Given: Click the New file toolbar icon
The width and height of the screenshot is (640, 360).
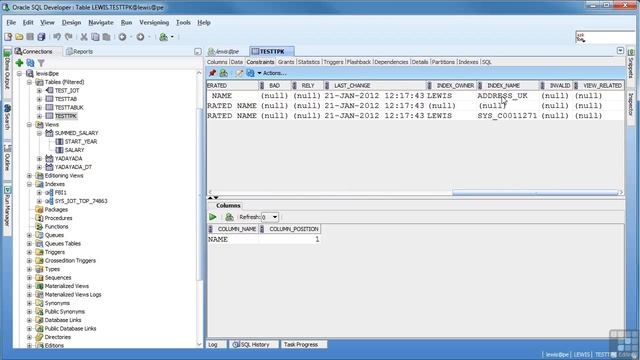Looking at the screenshot, I should [8, 37].
